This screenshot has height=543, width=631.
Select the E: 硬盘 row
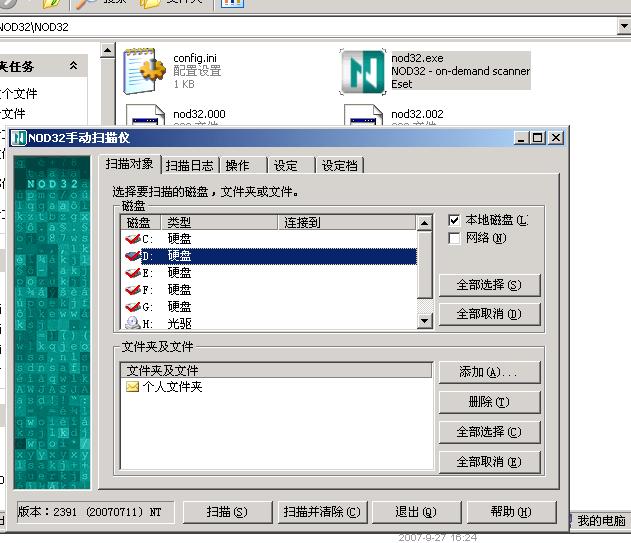click(x=269, y=273)
